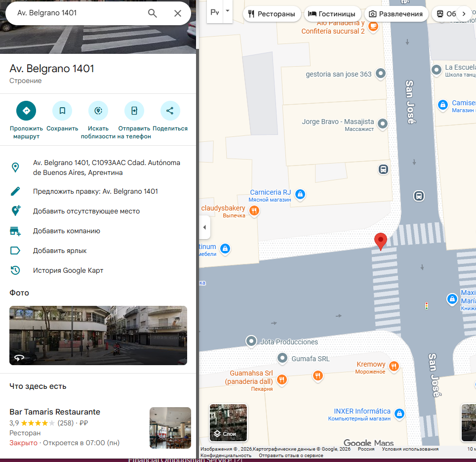This screenshot has width=476, height=462.
Task: Click gestoria san jose 363 marker
Action: coord(381,74)
